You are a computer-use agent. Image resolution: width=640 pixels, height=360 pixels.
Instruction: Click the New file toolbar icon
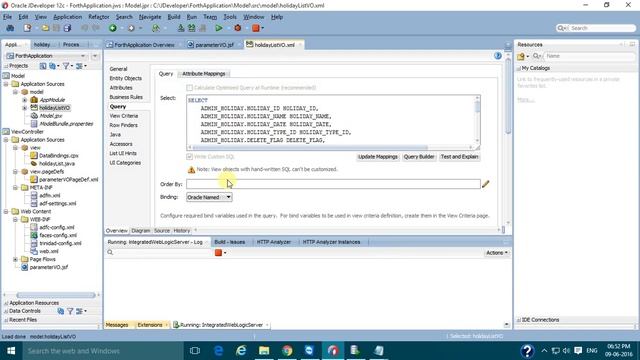(x=27, y=28)
